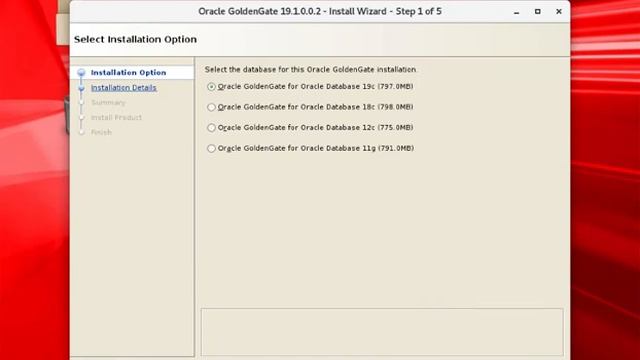
Task: Click the greyed-out Install Product step
Action: (116, 118)
